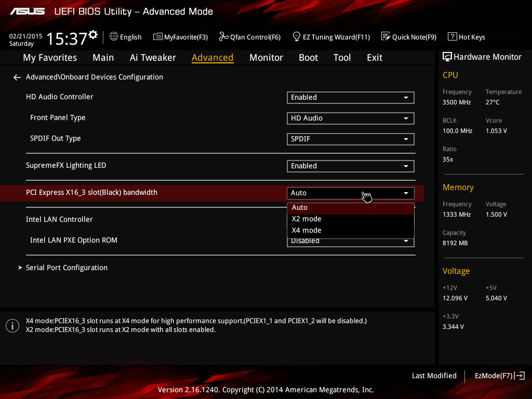Click the memory voltage value 1.500 V
The image size is (532, 399).
pos(496,215)
